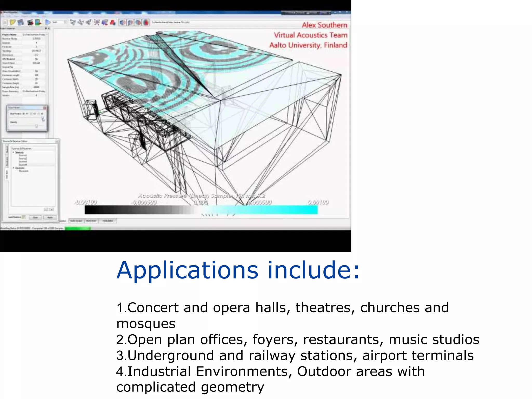Click the first small button below the source tree

point(46,209)
